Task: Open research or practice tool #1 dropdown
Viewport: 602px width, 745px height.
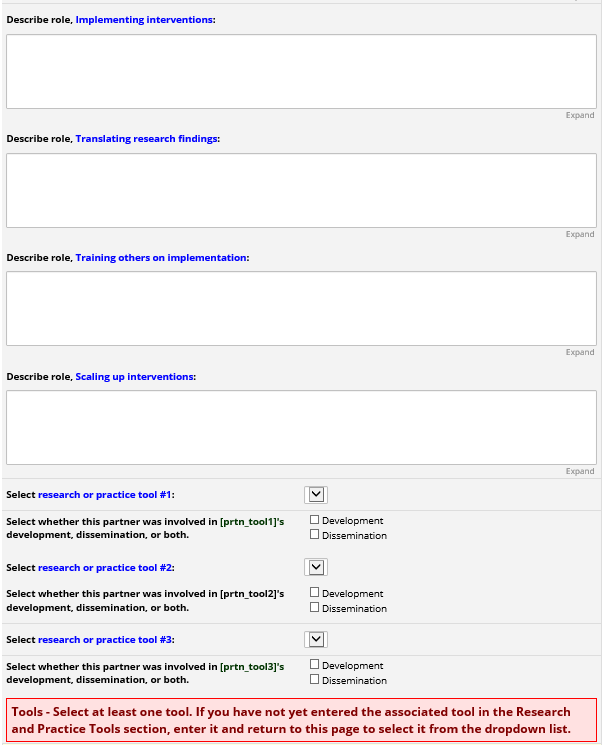Action: [316, 494]
